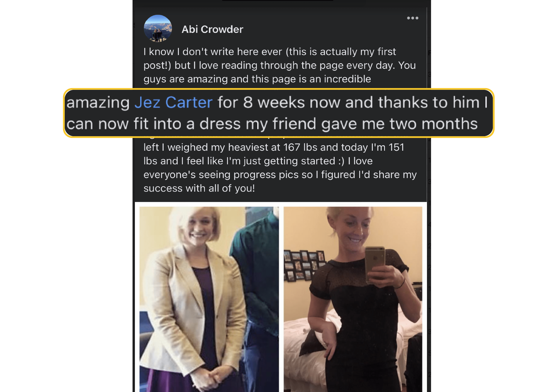
Task: Open the left photo with beige blazer
Action: click(x=209, y=299)
